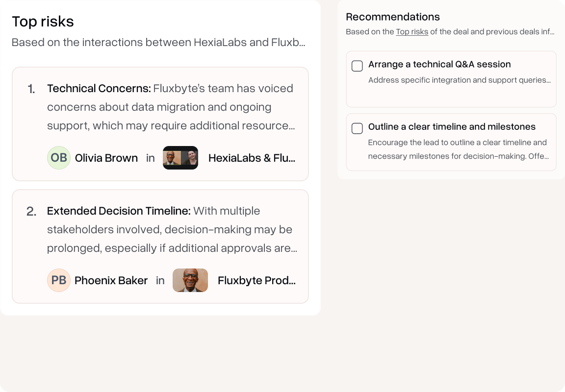The image size is (565, 392).
Task: Click the Phoenix Baker name
Action: pyautogui.click(x=111, y=280)
